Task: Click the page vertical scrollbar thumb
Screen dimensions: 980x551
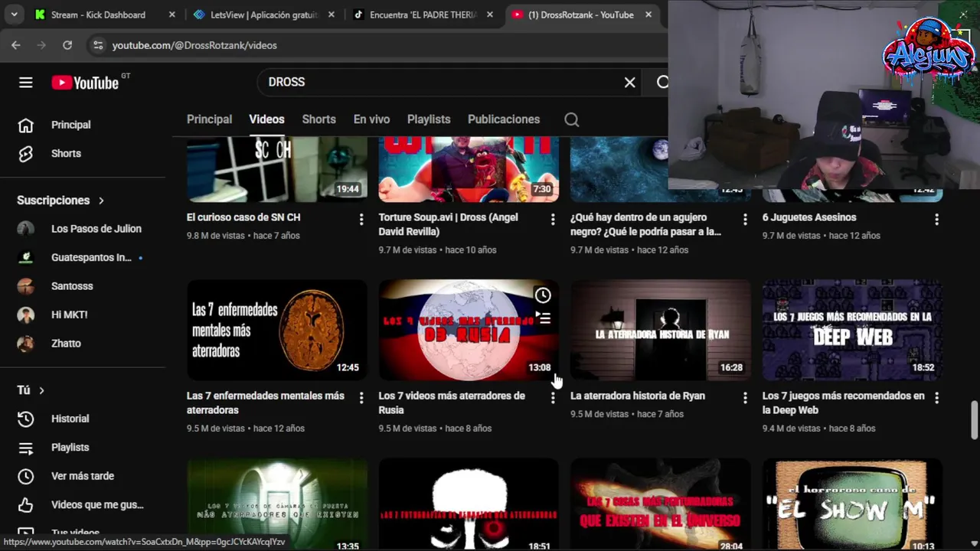Action: pos(974,421)
